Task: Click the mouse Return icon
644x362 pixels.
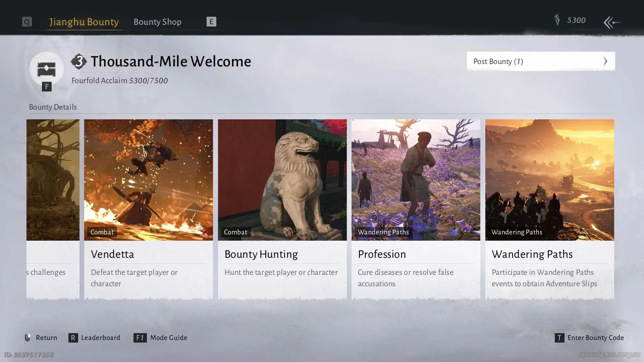Action: coord(28,338)
